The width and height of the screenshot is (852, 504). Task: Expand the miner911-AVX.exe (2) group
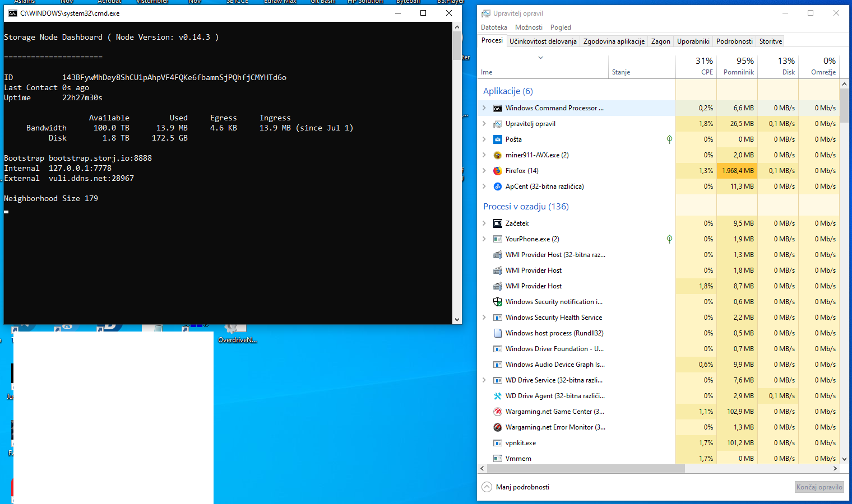pos(484,155)
